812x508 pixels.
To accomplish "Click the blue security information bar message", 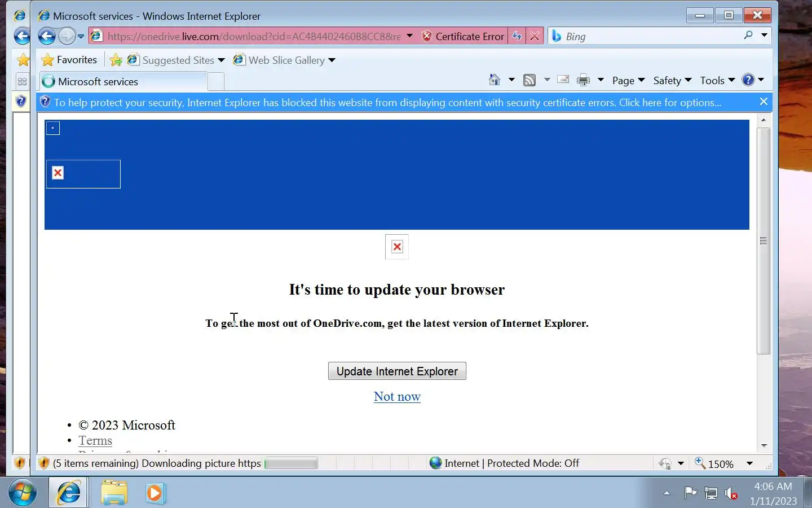I will 387,102.
